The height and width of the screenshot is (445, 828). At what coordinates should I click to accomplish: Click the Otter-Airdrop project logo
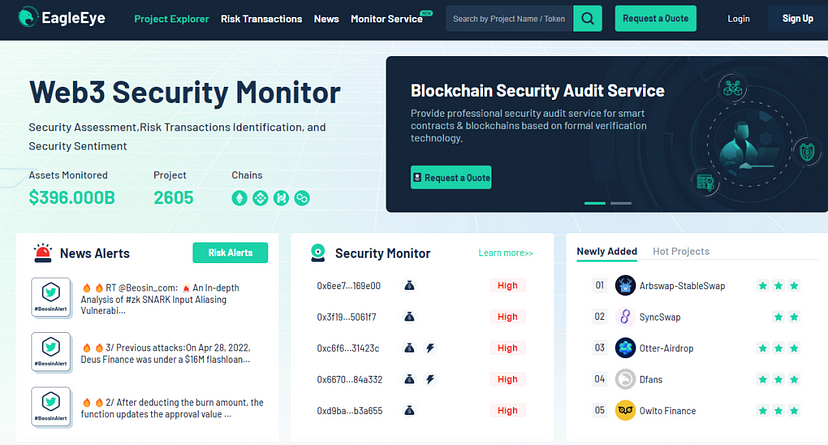[625, 348]
